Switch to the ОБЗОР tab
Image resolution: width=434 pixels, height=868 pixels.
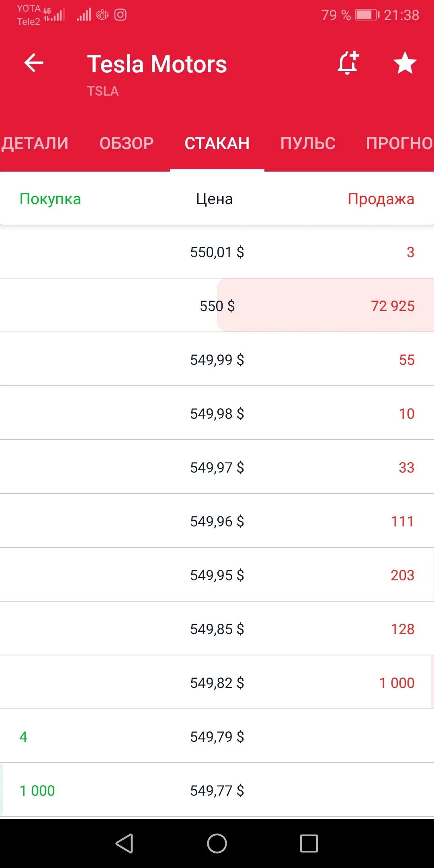[127, 143]
